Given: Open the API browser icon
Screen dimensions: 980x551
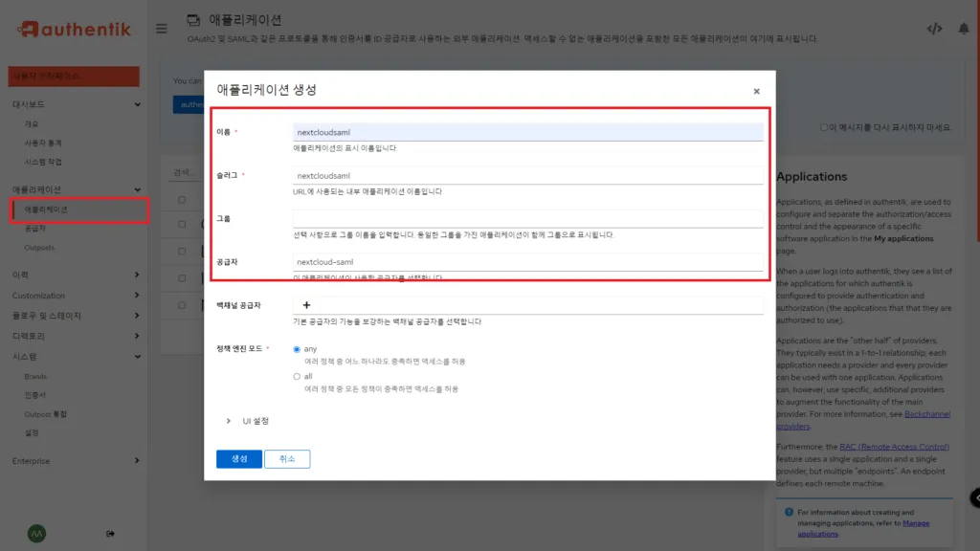Looking at the screenshot, I should pos(935,28).
